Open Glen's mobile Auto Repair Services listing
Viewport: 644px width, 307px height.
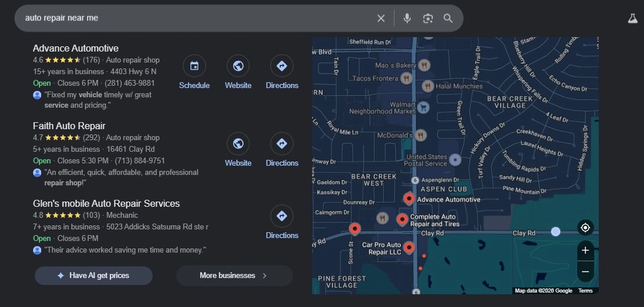pyautogui.click(x=106, y=203)
